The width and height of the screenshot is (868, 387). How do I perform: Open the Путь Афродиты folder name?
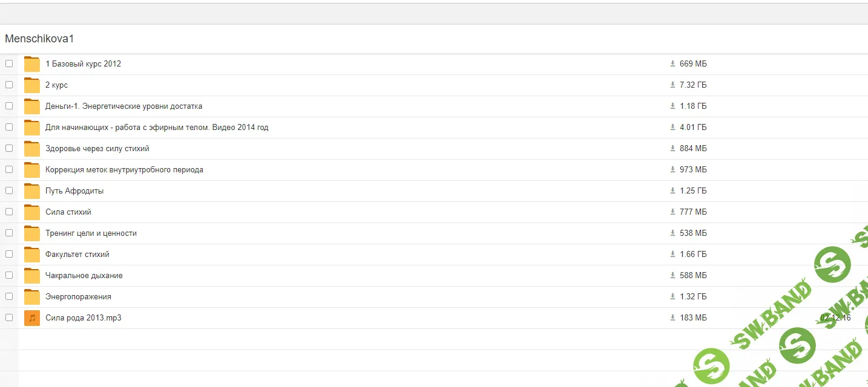tap(74, 191)
